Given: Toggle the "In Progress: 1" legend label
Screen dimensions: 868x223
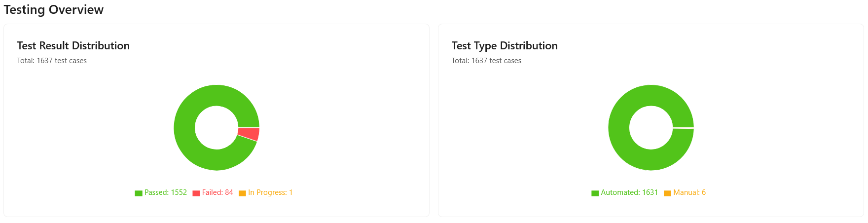Looking at the screenshot, I should 270,192.
